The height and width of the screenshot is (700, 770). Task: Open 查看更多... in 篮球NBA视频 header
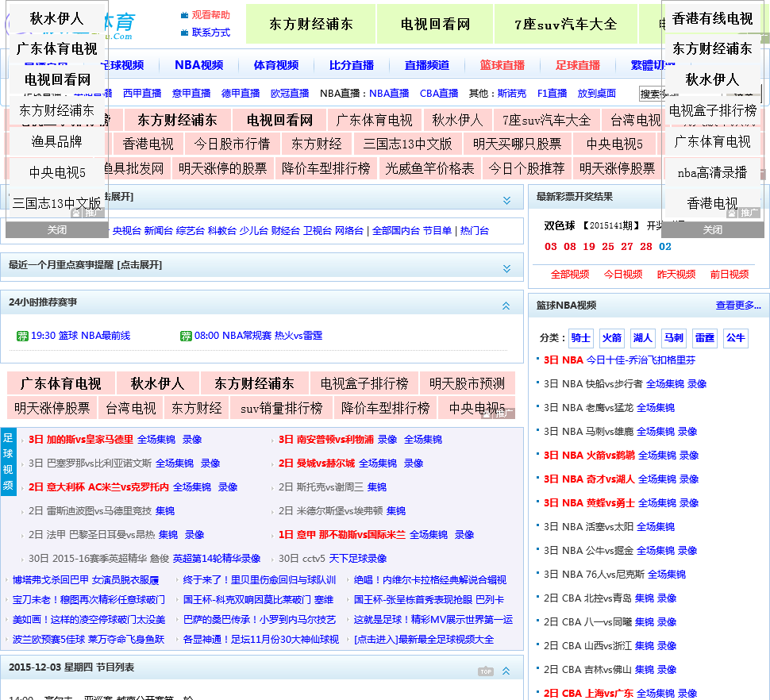pyautogui.click(x=738, y=306)
